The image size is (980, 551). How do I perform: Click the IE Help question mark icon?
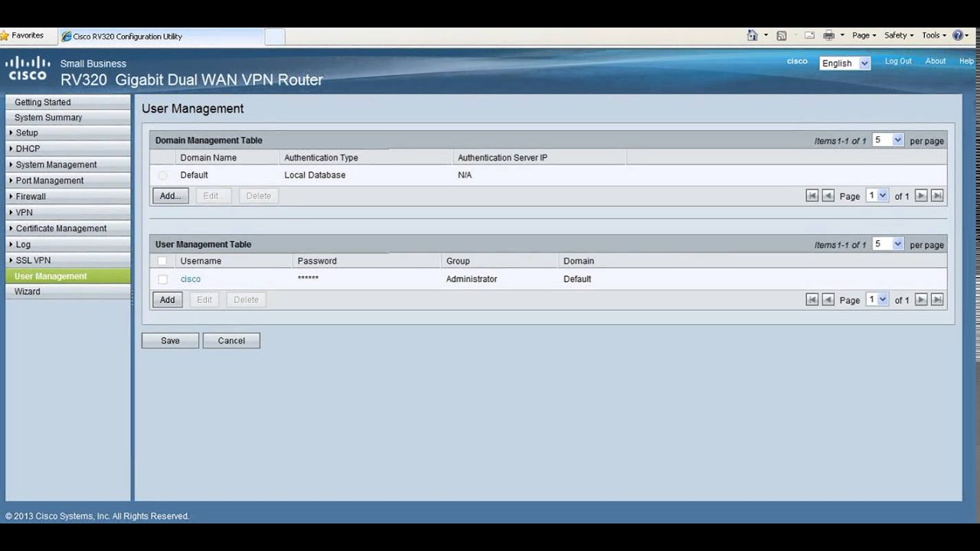point(957,35)
